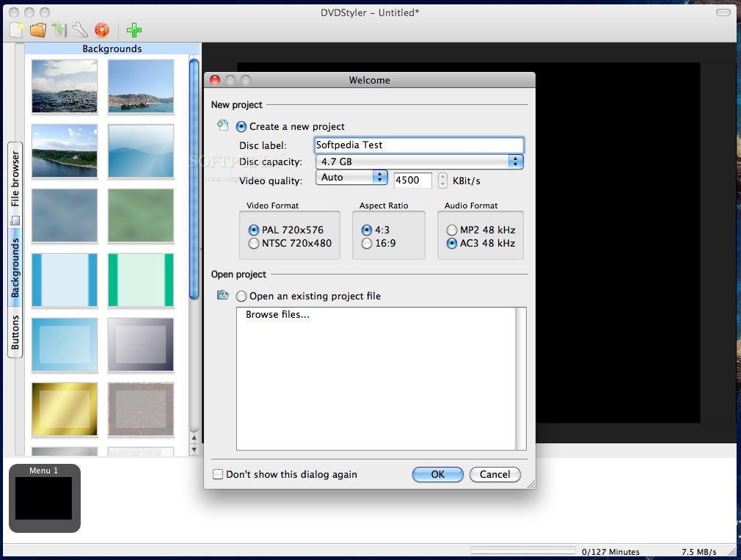Click the main window toolbar toggle pill
This screenshot has height=560, width=741.
pos(723,12)
